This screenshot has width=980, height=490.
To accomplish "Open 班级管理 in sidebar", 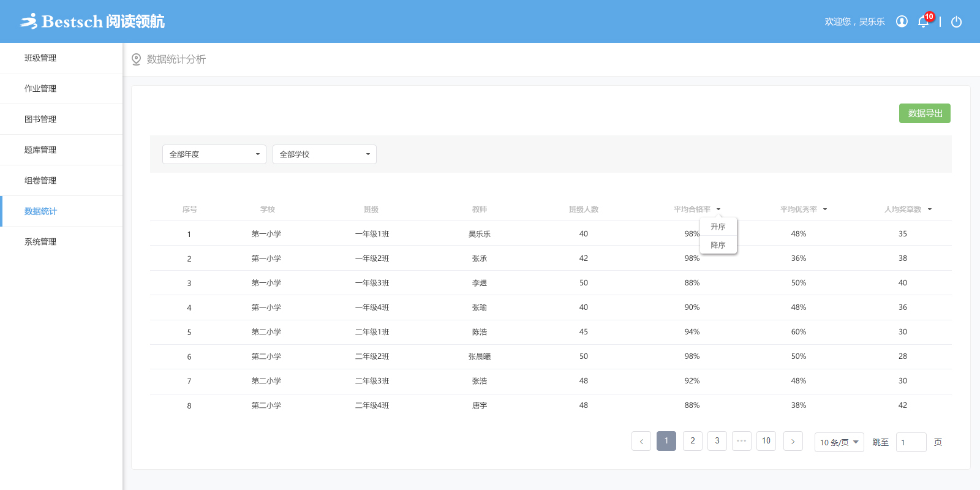I will click(x=40, y=58).
